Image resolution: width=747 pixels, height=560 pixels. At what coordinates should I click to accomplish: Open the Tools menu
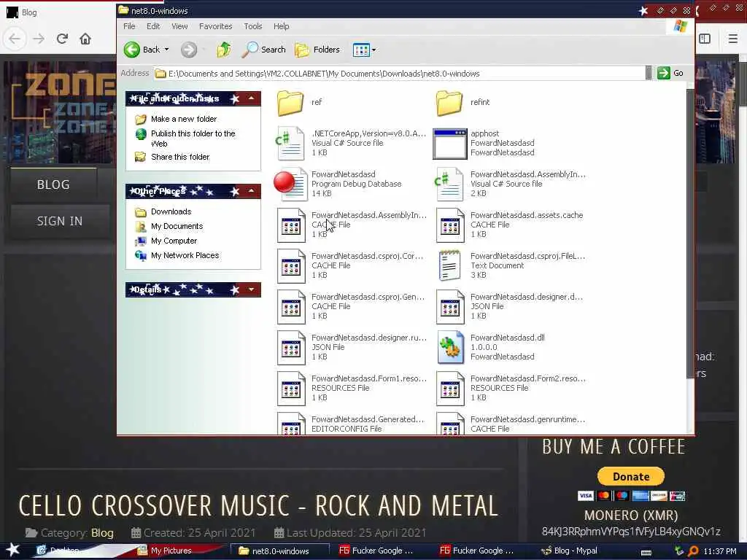coord(253,26)
